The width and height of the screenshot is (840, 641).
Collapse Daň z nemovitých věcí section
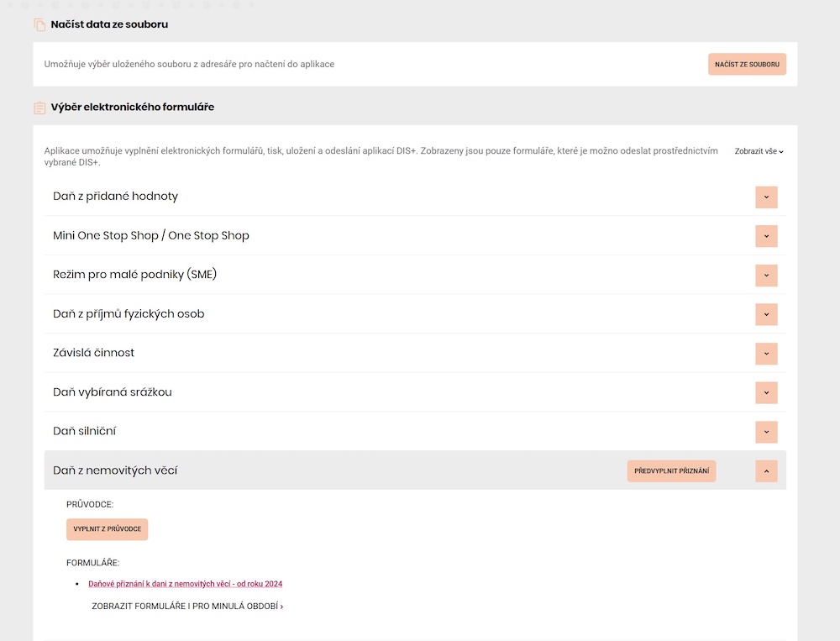coord(766,471)
